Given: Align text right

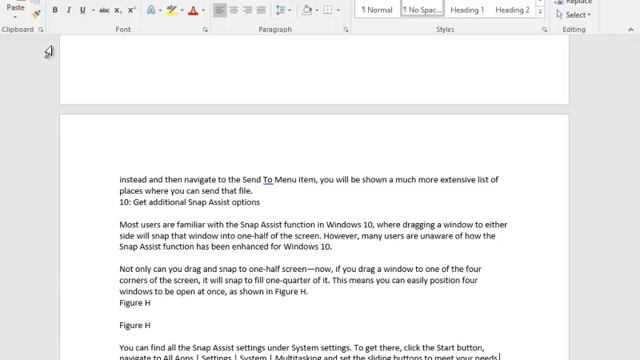Looking at the screenshot, I should pos(247,10).
